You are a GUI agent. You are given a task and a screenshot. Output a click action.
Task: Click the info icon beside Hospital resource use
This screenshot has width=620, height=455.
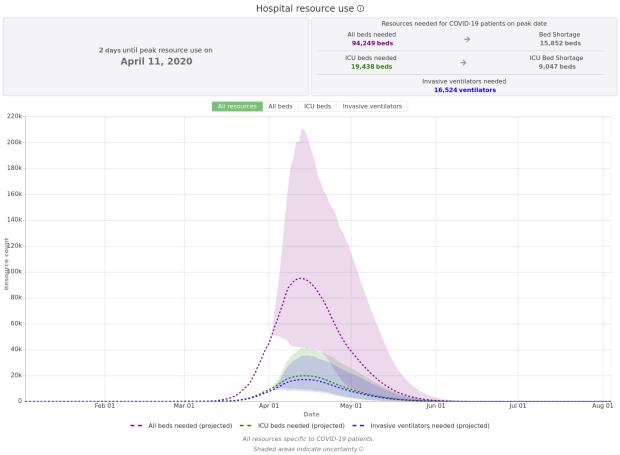[x=360, y=8]
